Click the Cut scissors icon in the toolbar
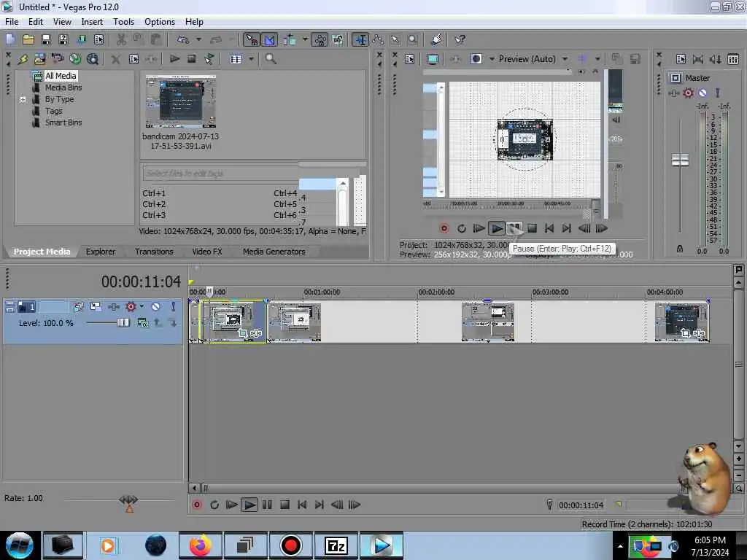 [x=122, y=39]
